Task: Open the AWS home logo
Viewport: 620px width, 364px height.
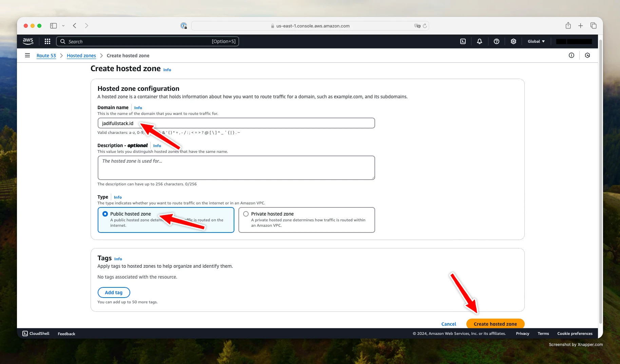Action: [x=28, y=41]
